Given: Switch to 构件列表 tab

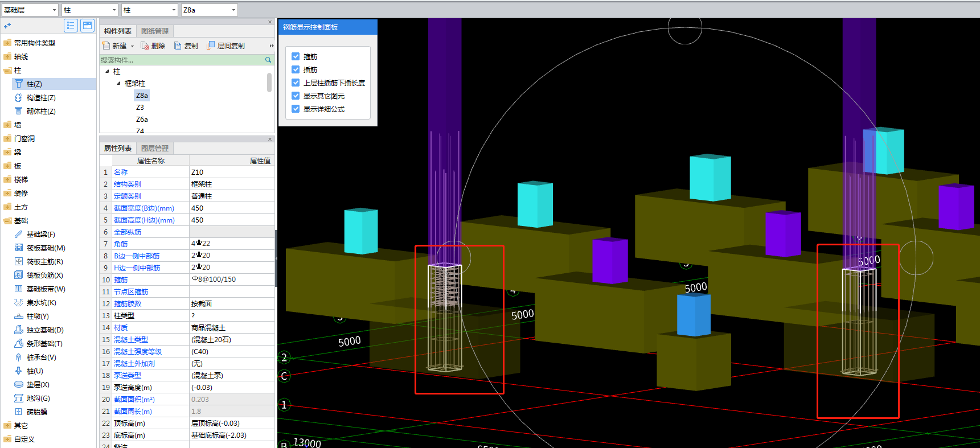Looking at the screenshot, I should point(118,31).
